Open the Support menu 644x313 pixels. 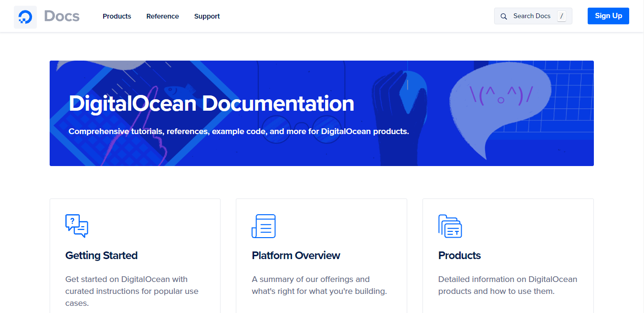pos(207,16)
